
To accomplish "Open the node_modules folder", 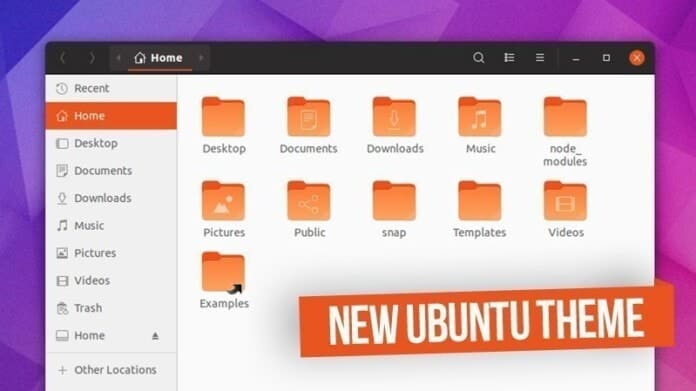I will tap(565, 117).
